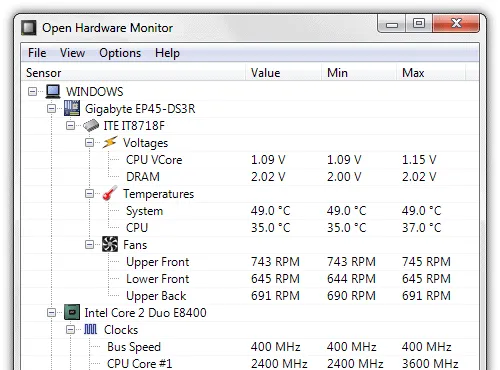This screenshot has width=500, height=370.
Task: Collapse the WINDOWS root node
Action: pos(32,91)
